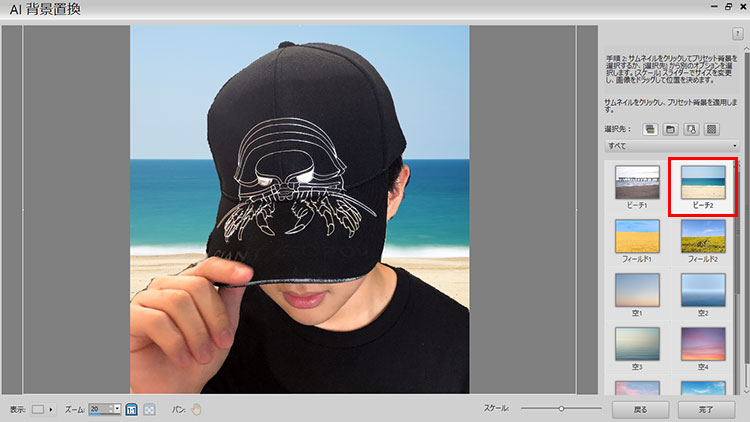Click the 戻る back button
The image size is (750, 422).
click(x=641, y=409)
